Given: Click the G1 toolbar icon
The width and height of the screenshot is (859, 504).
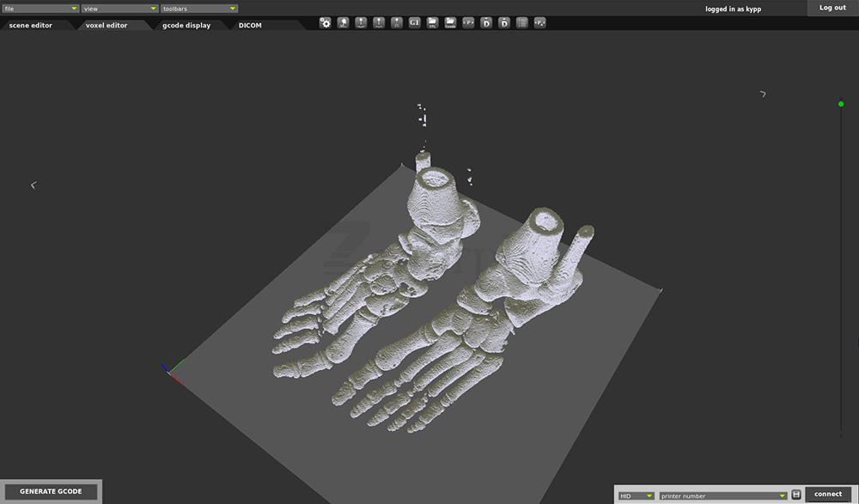Looking at the screenshot, I should click(x=415, y=23).
